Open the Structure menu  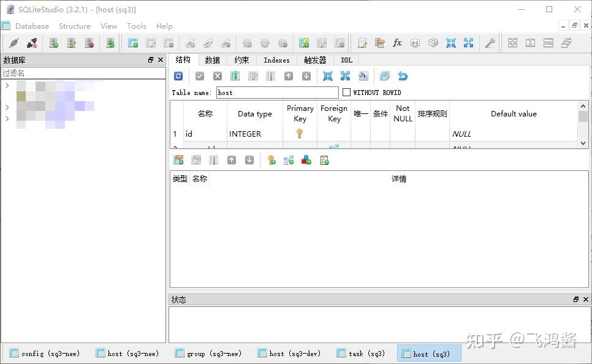[x=74, y=26]
